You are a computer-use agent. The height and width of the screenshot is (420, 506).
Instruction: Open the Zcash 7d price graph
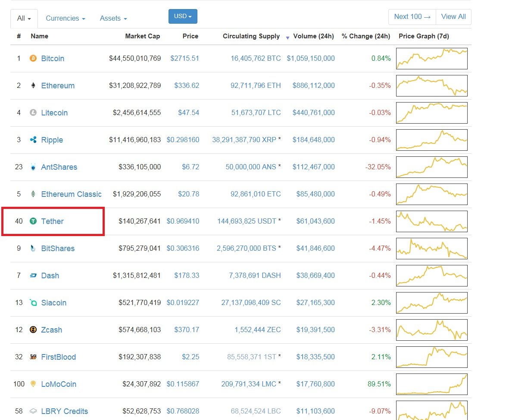point(432,330)
